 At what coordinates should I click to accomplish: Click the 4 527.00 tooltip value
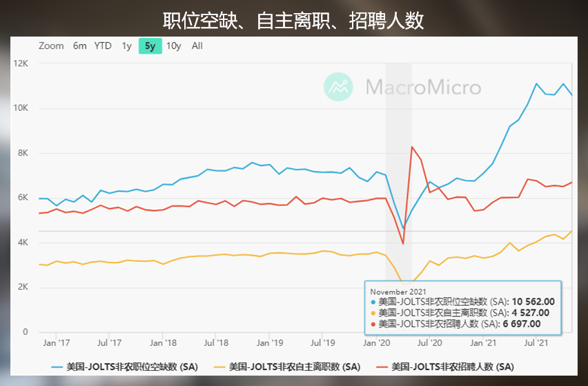530,313
